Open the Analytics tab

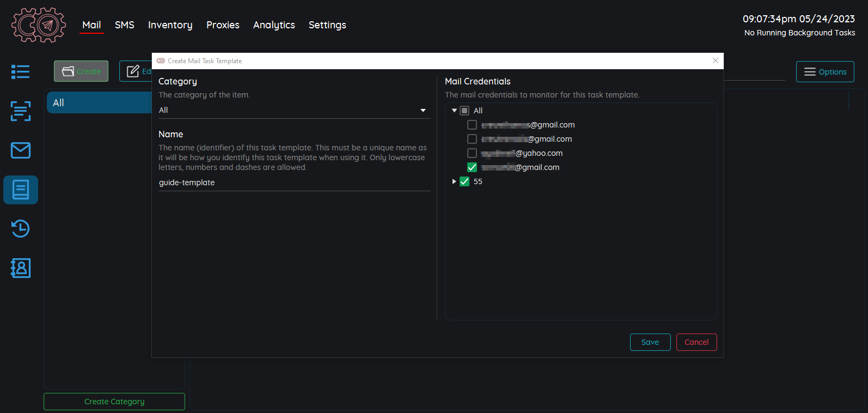pos(274,25)
